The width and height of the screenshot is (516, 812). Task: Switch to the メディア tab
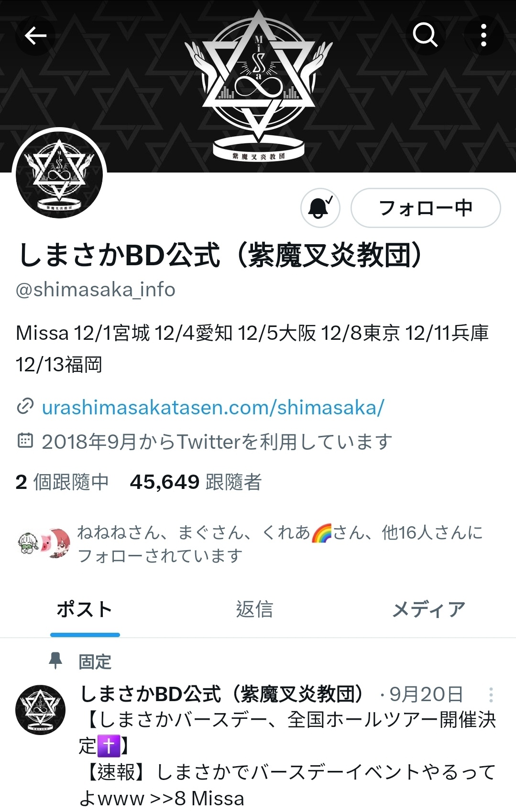point(429,610)
